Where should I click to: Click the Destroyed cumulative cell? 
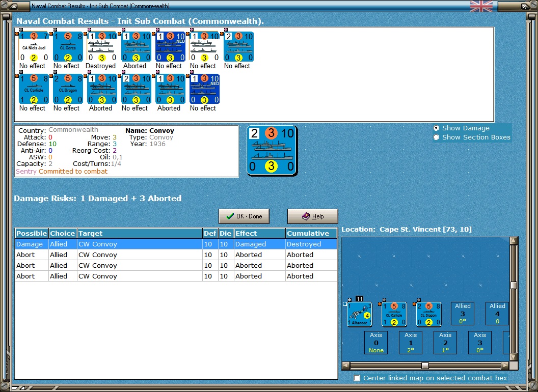tap(311, 244)
